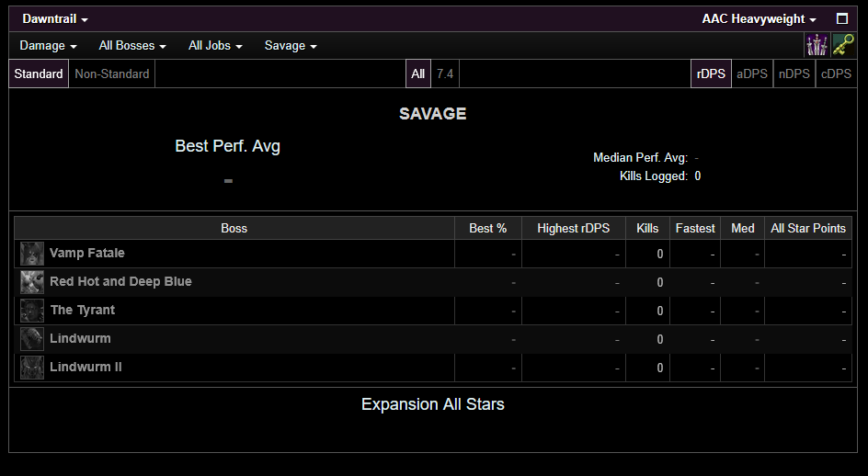Image resolution: width=868 pixels, height=476 pixels.
Task: Click the SAVAGE section heading
Action: (x=433, y=113)
